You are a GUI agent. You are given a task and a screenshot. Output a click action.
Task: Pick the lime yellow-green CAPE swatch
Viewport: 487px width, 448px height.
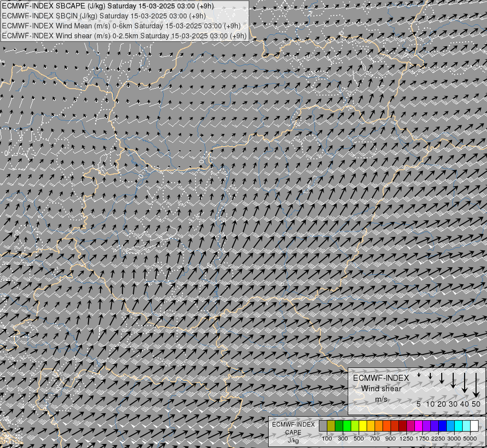tap(355, 426)
